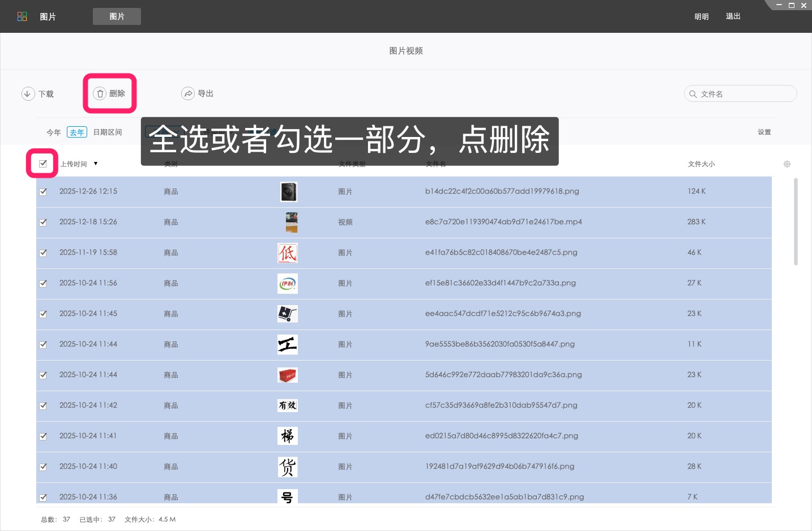Screen dimensions: 812x531
Task: Click the 124 K file size cell
Action: click(x=696, y=191)
